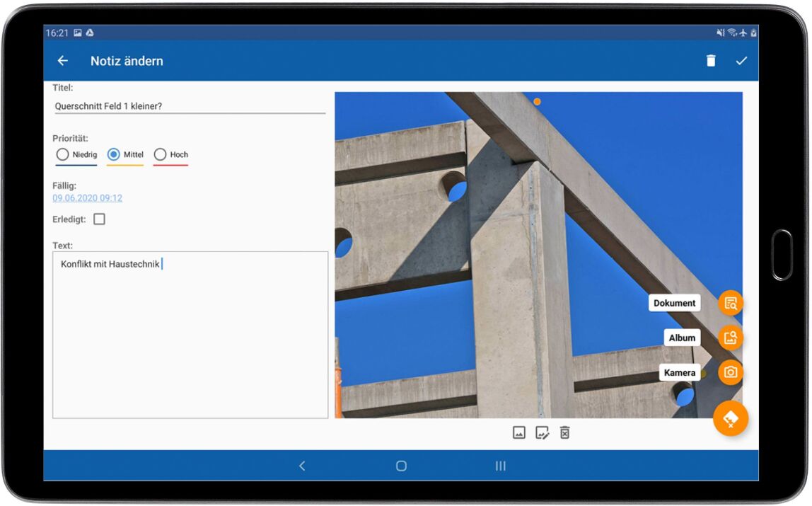Tap Wi-Fi icon in status bar

[732, 33]
